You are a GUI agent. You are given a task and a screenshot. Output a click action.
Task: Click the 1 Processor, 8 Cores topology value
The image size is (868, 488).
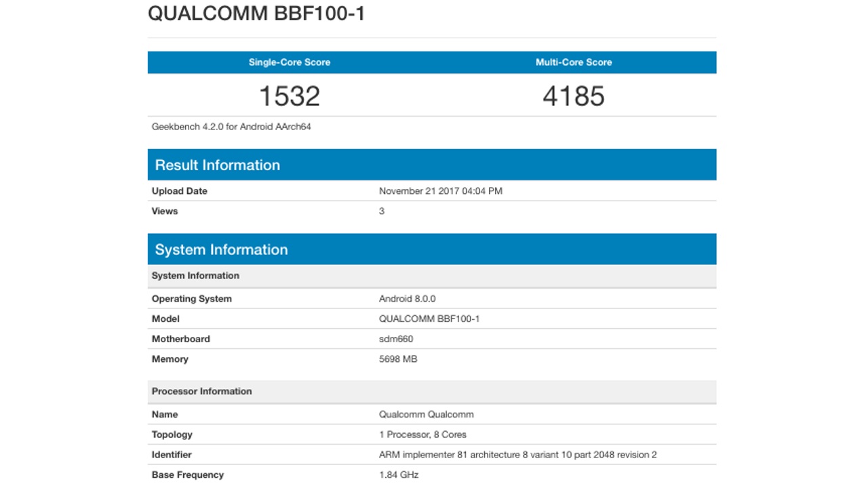pyautogui.click(x=422, y=434)
